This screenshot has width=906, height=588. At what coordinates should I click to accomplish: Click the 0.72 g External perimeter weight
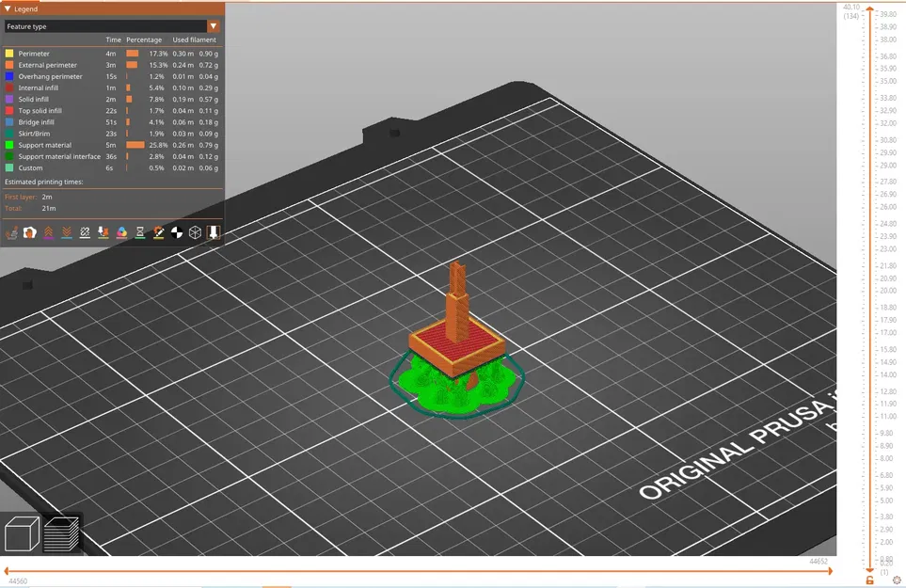pos(209,65)
